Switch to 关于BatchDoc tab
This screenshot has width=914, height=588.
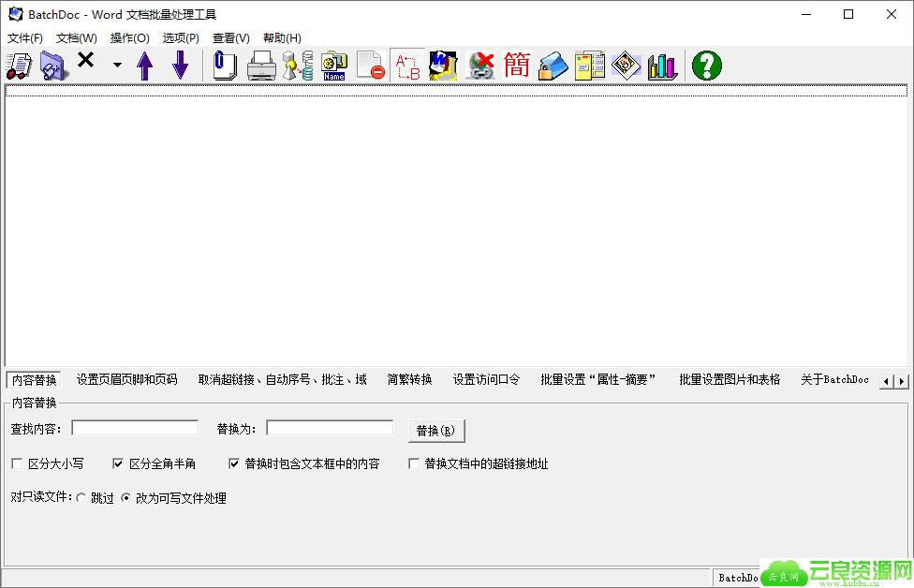tap(834, 379)
